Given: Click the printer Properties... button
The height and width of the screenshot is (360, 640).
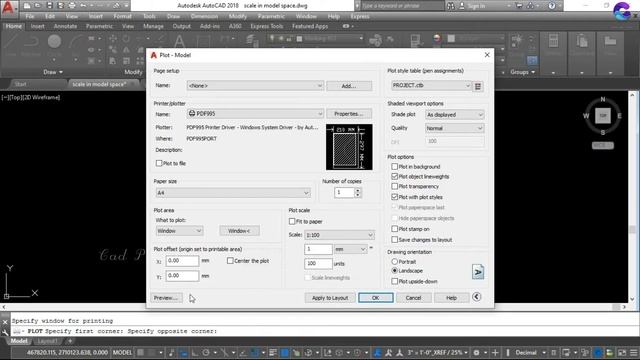Looking at the screenshot, I should [349, 114].
